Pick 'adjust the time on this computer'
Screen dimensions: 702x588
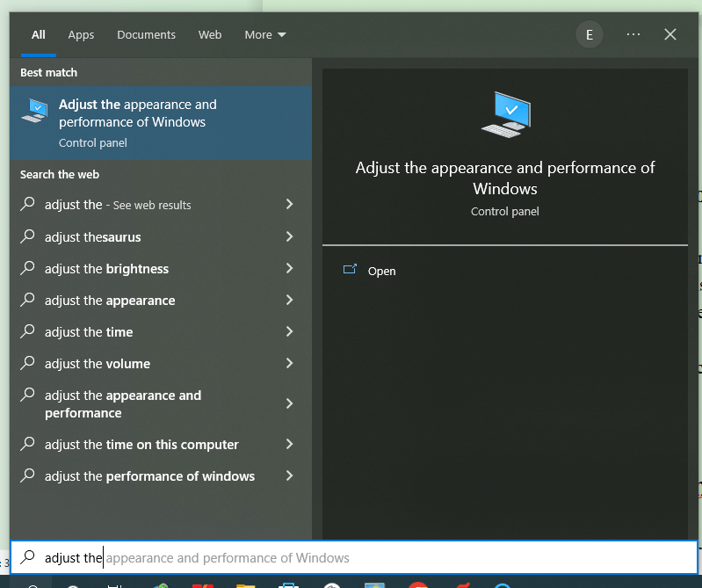pos(161,444)
